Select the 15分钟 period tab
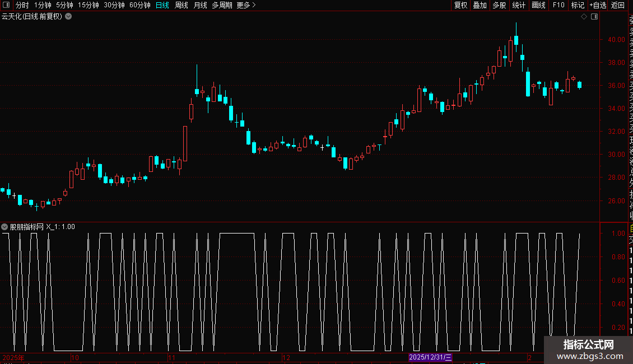633x364 pixels. click(x=89, y=5)
